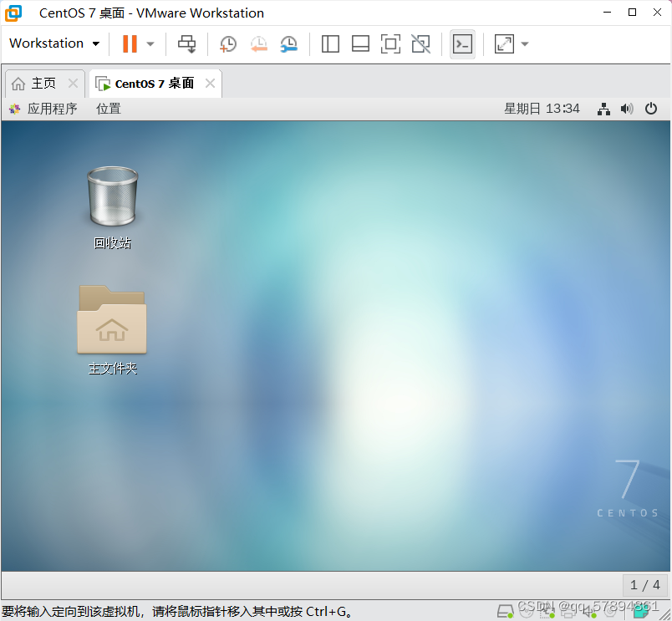The width and height of the screenshot is (672, 621).
Task: Click the volume speaker icon
Action: (x=627, y=109)
